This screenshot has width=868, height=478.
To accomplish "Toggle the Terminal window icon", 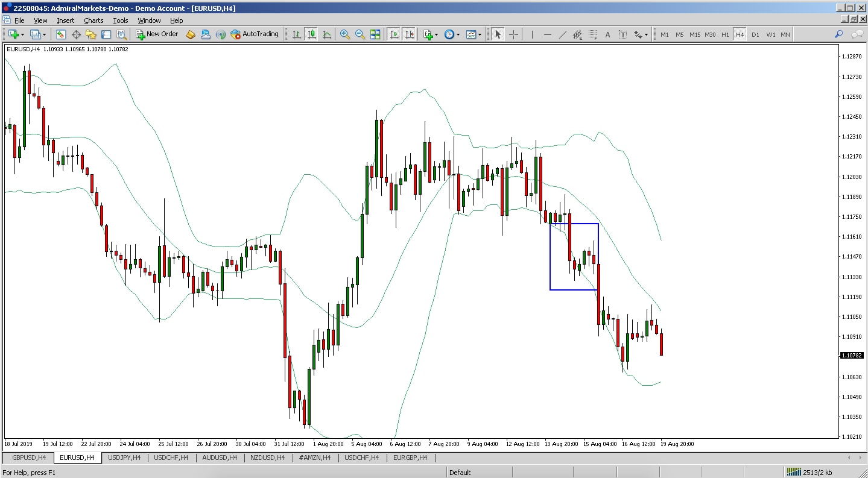I will [106, 34].
